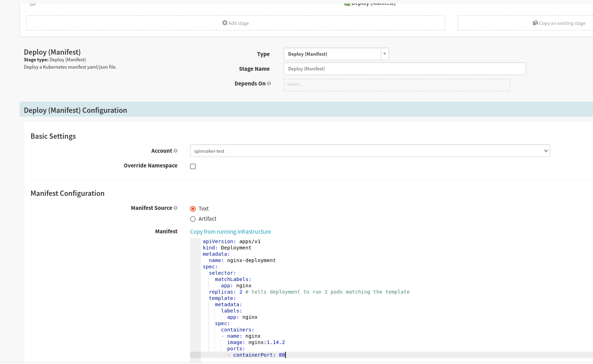Click the Type field's down arrow
The width and height of the screenshot is (593, 364).
[x=385, y=54]
